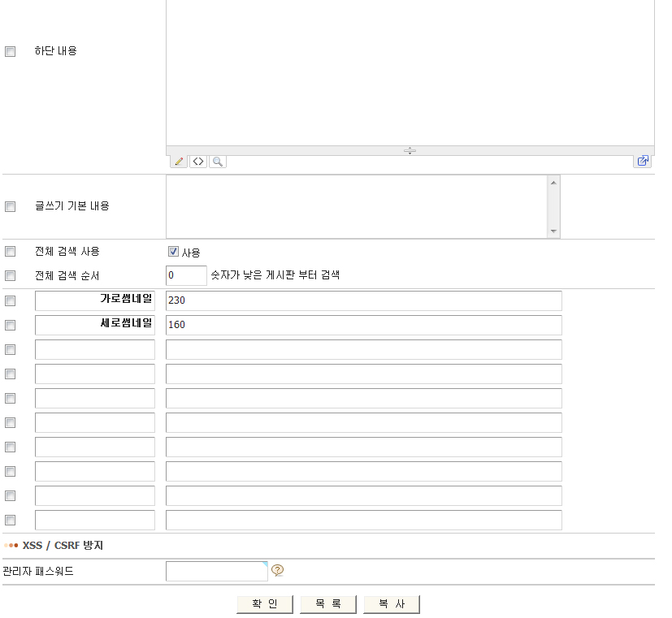Click scroll down arrow in 글쓰기 기본 내용 textarea
This screenshot has height=618, width=672.
[554, 231]
